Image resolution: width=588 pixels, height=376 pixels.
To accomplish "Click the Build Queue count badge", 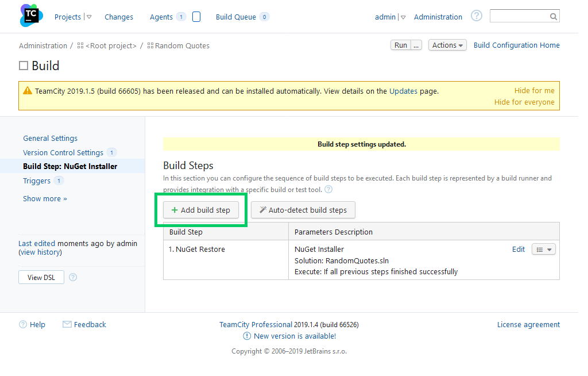I will (x=264, y=17).
